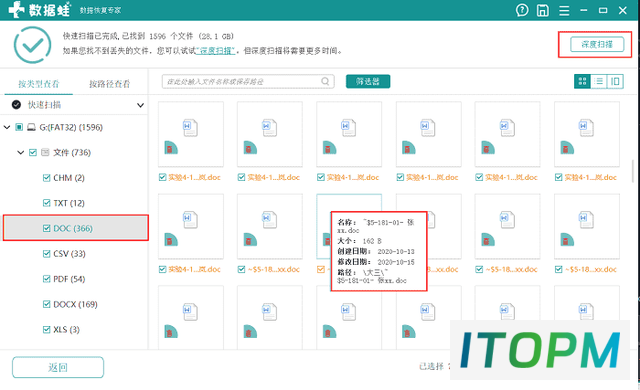640x390 pixels.
Task: Open the 筛选器 filter button
Action: [368, 81]
